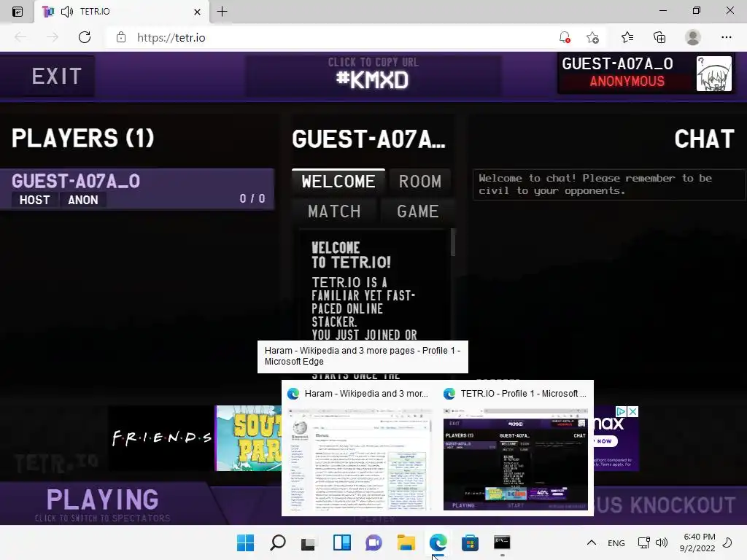Open File Explorer from taskbar
The height and width of the screenshot is (560, 747).
406,542
